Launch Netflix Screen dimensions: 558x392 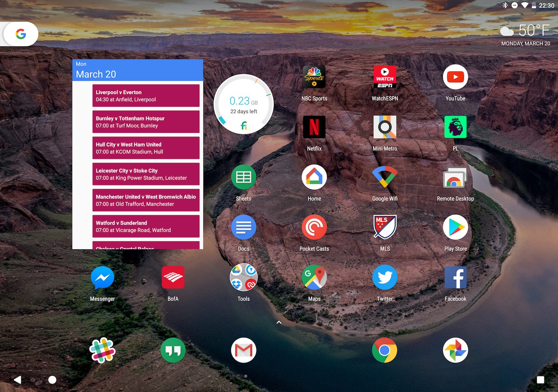coord(314,127)
